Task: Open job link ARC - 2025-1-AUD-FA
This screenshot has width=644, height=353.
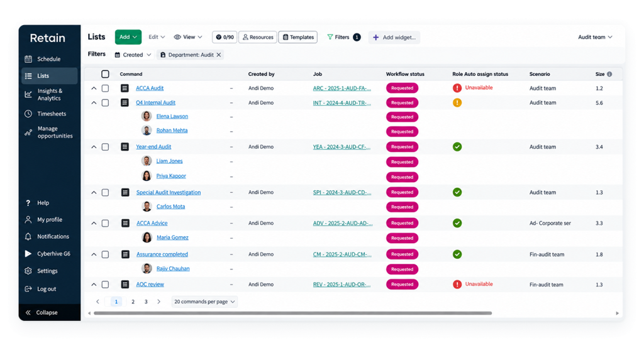Action: click(x=341, y=88)
